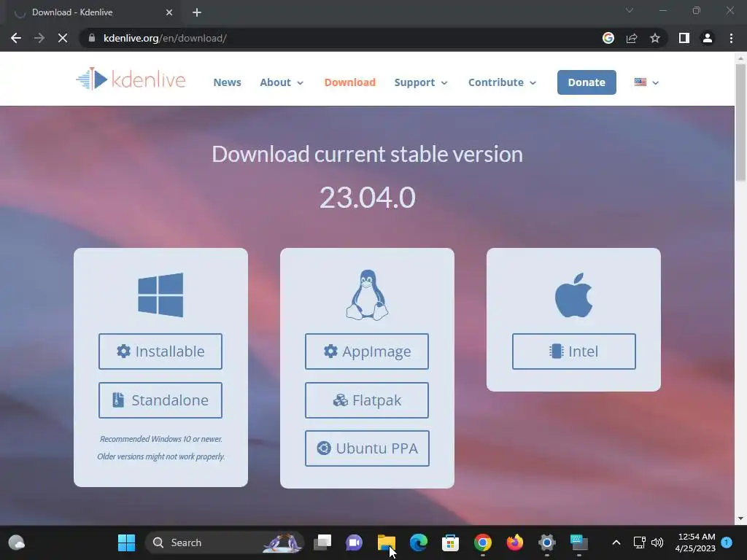Open the Ubuntu PPA option

click(x=367, y=448)
